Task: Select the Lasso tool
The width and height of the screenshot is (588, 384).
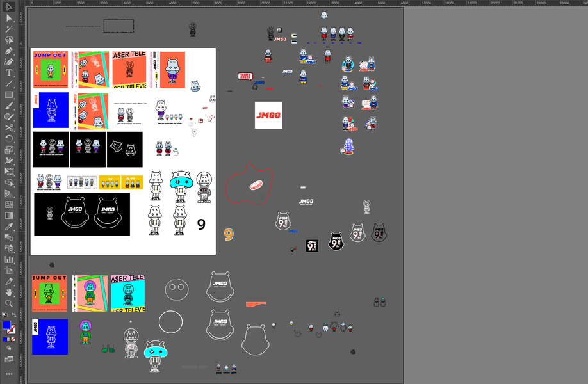Action: point(8,40)
